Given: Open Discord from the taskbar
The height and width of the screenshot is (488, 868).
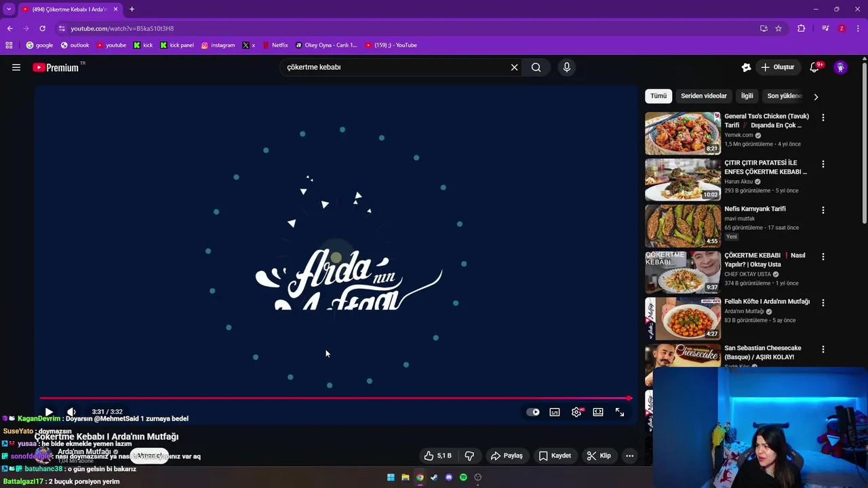Looking at the screenshot, I should (x=449, y=477).
